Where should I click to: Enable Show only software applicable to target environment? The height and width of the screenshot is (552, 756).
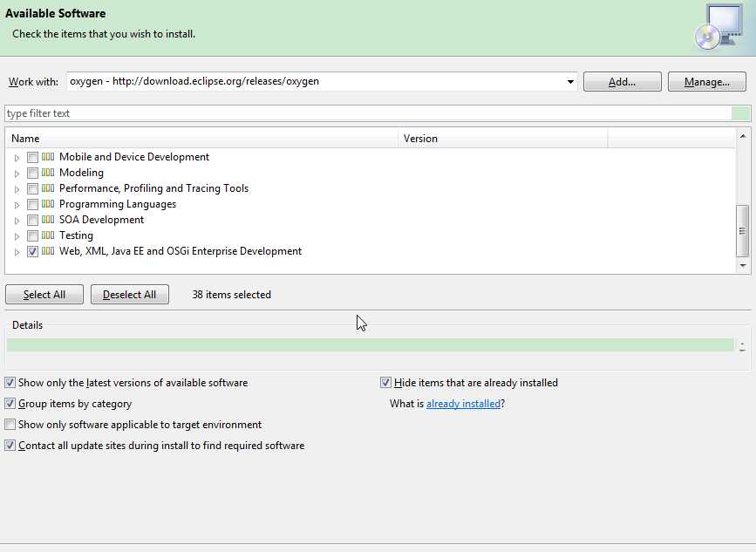point(10,425)
